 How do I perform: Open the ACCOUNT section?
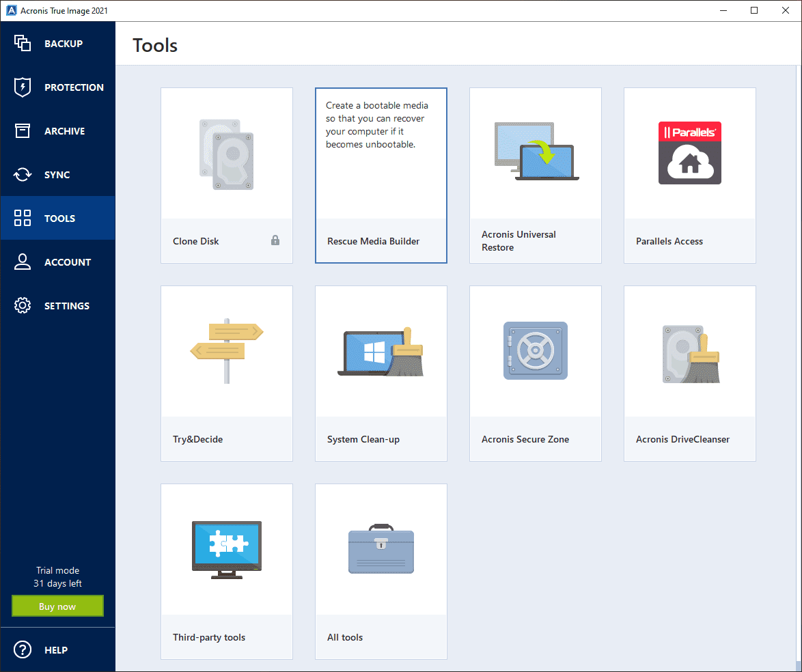(x=68, y=262)
